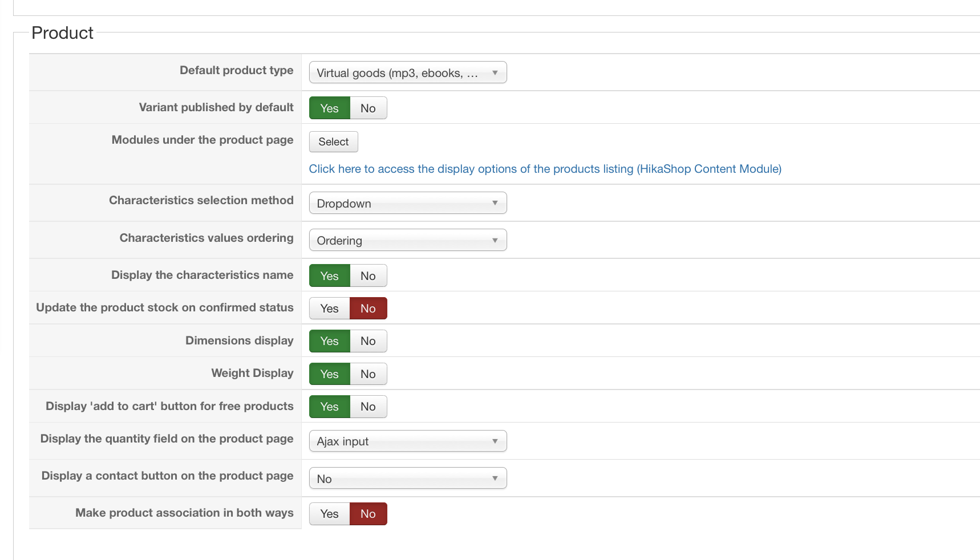The width and height of the screenshot is (980, 560).
Task: Set Variant published by default to No
Action: 368,108
